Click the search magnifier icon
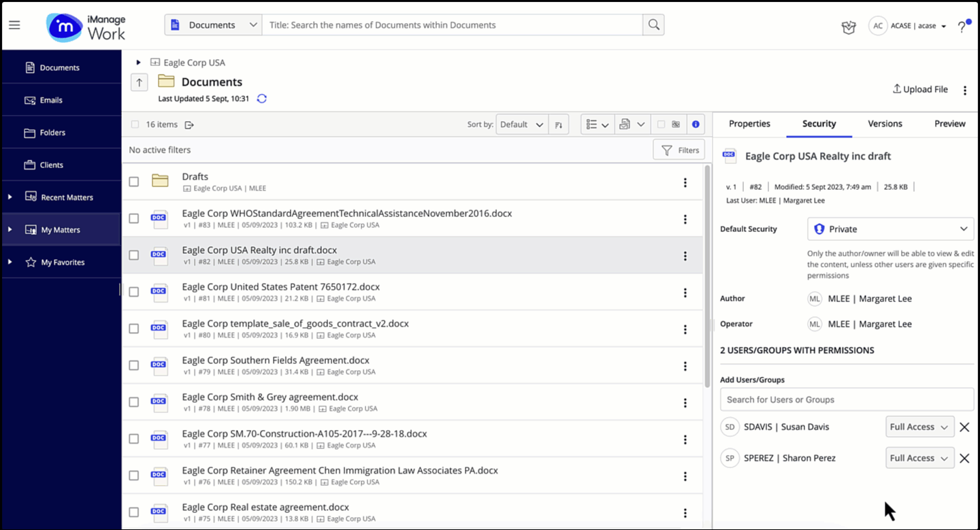This screenshot has width=980, height=530. (x=653, y=25)
